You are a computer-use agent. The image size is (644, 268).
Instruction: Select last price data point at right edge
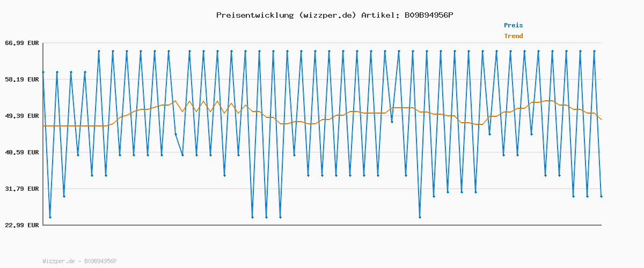(601, 197)
